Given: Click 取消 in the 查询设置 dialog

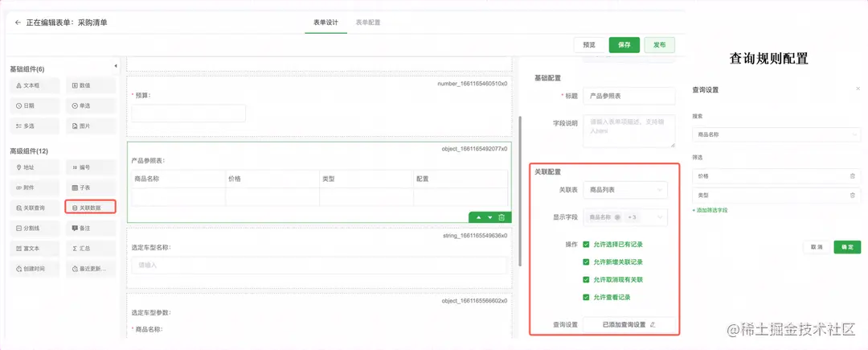Looking at the screenshot, I should [x=817, y=247].
